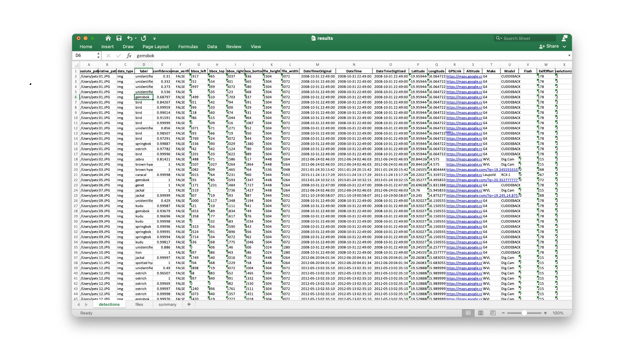Viewport: 644px width, 363px height.
Task: Switch to Page Layout view
Action: 480,313
